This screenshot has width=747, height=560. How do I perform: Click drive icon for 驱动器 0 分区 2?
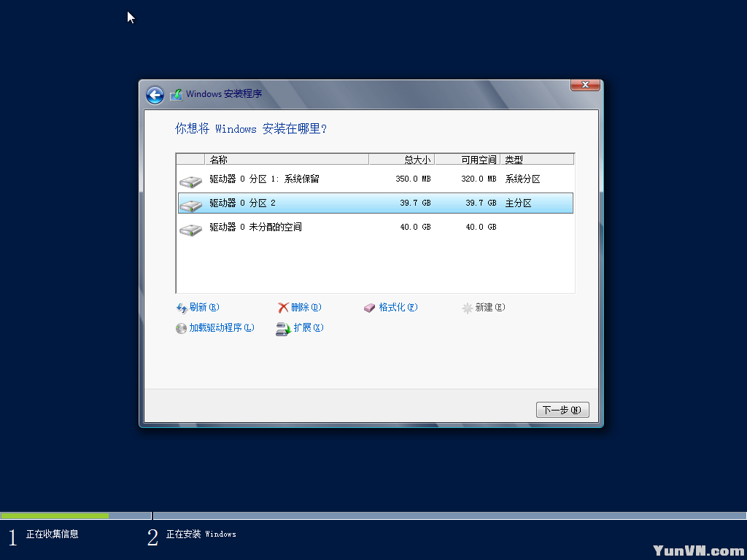[x=190, y=205]
